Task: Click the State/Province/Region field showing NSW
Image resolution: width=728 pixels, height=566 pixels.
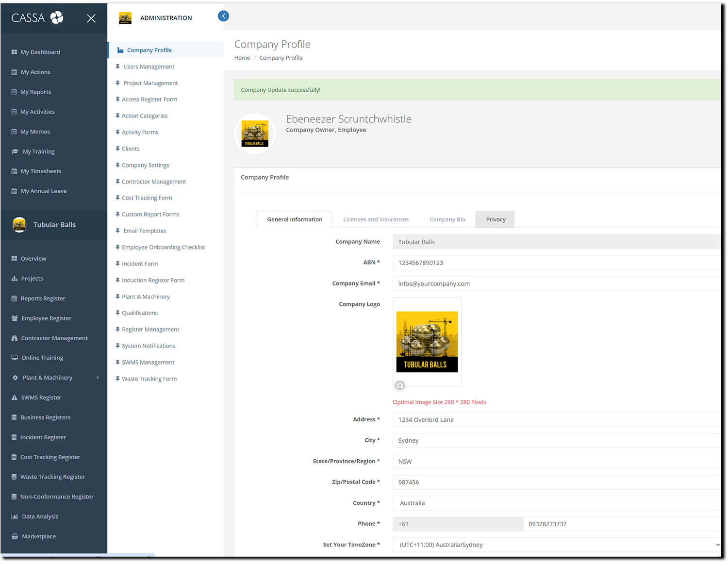Action: click(557, 462)
